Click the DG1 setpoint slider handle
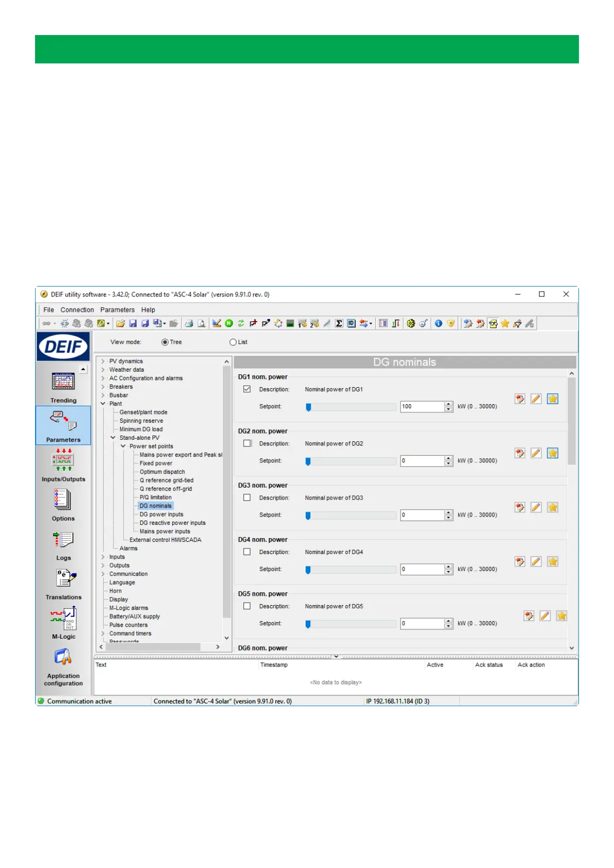 point(308,407)
